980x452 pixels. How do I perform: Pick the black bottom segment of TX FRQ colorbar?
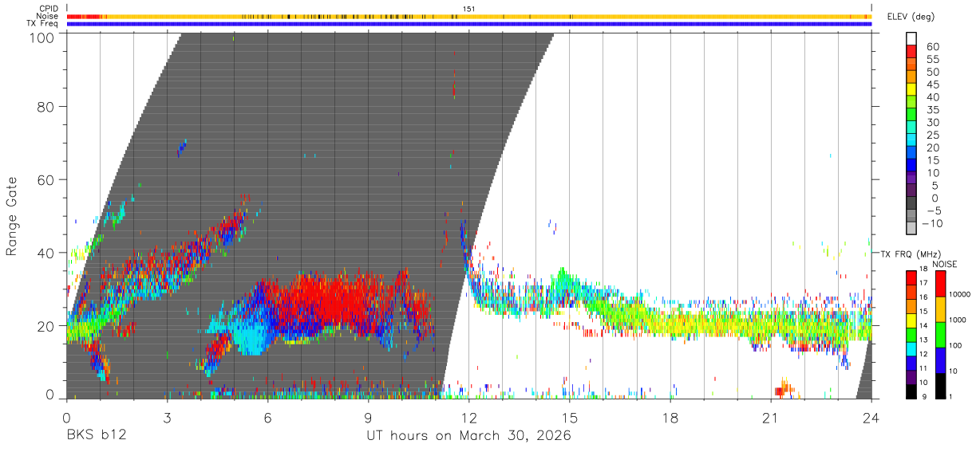911,391
